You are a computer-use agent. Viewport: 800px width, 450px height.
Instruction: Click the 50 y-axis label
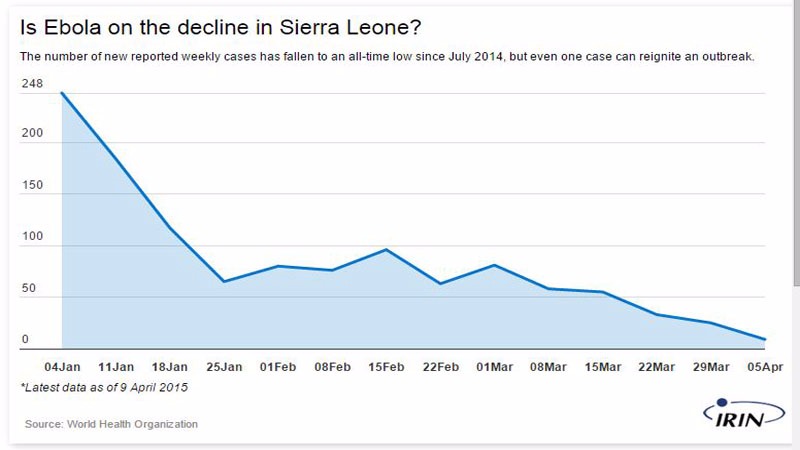pos(29,288)
